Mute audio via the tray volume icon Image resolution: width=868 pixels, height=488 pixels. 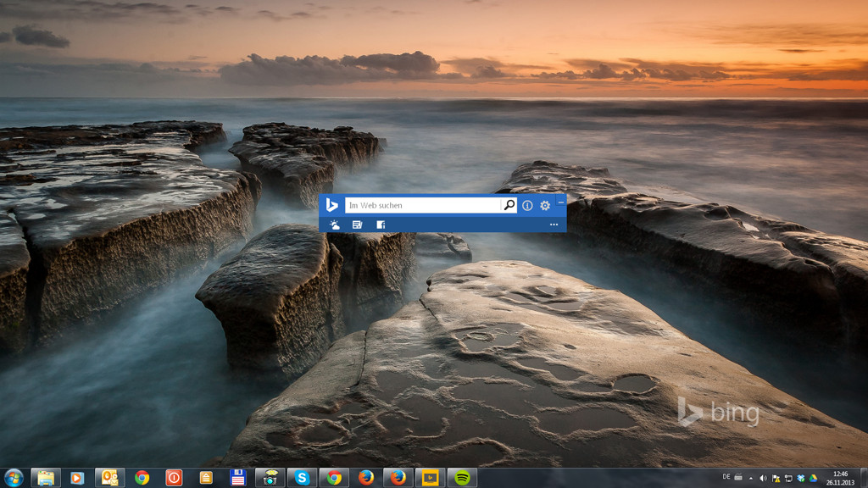pos(762,479)
